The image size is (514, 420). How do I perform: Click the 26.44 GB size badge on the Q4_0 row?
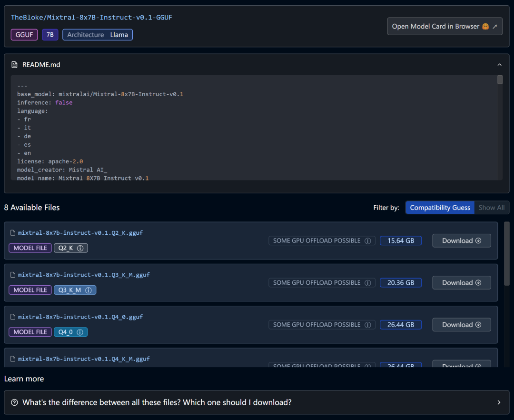[401, 325]
